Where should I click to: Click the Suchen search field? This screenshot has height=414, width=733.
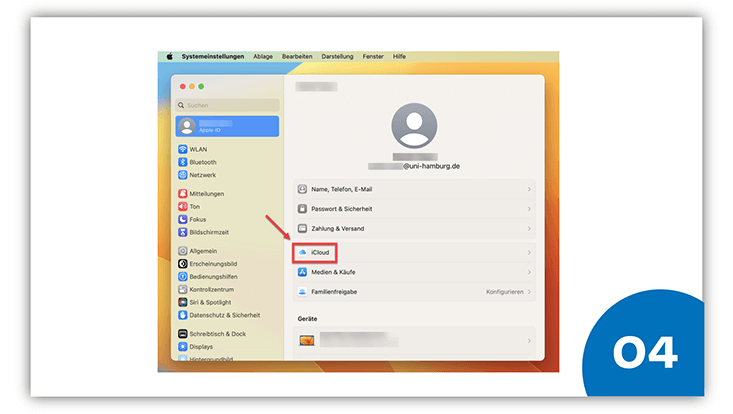pyautogui.click(x=228, y=105)
